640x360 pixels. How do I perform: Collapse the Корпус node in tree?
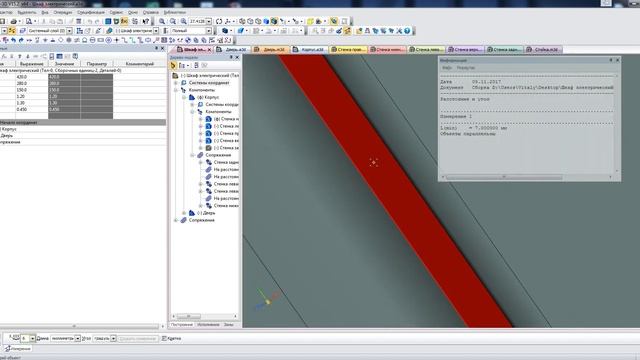[184, 97]
